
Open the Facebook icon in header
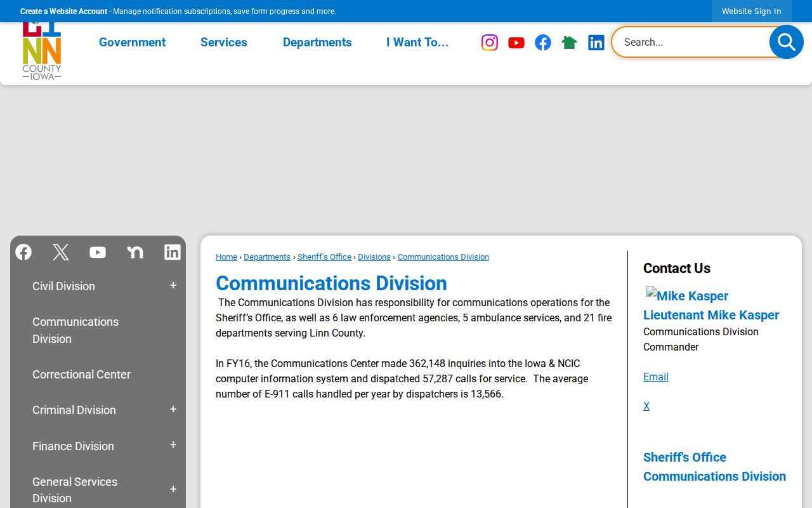coord(543,43)
